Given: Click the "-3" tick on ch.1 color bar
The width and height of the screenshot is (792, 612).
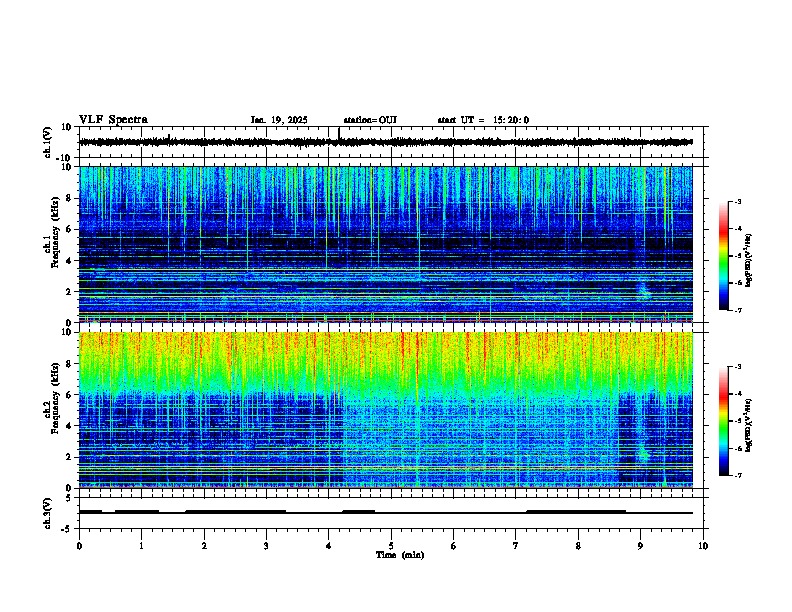Looking at the screenshot, I should click(737, 201).
